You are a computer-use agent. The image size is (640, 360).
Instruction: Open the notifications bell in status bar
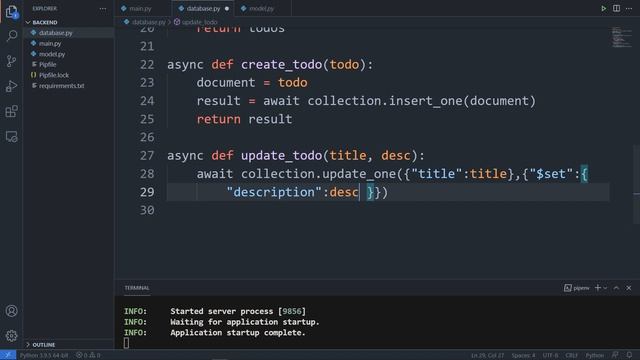(629, 355)
